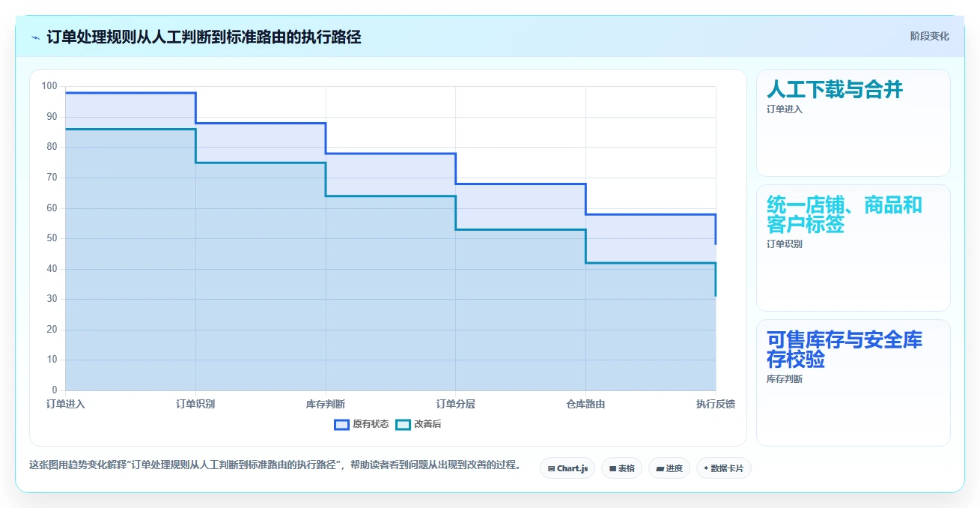The width and height of the screenshot is (980, 508).
Task: Click the 原有状态 legend color box
Action: click(342, 424)
